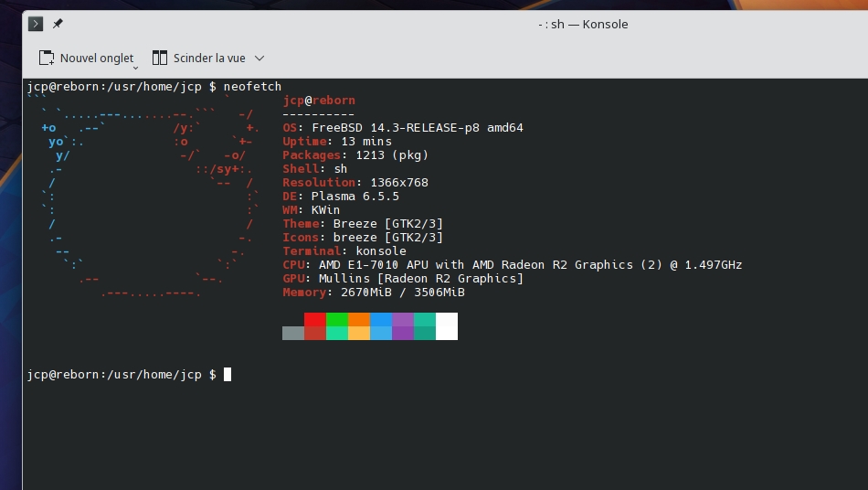Click the jcp@reborn header in neofetch output
868x490 pixels.
tap(319, 101)
